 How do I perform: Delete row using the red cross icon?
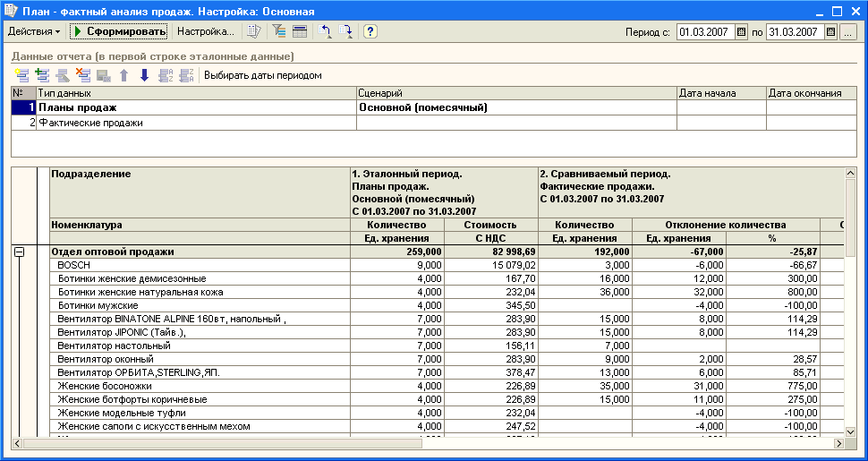point(83,75)
